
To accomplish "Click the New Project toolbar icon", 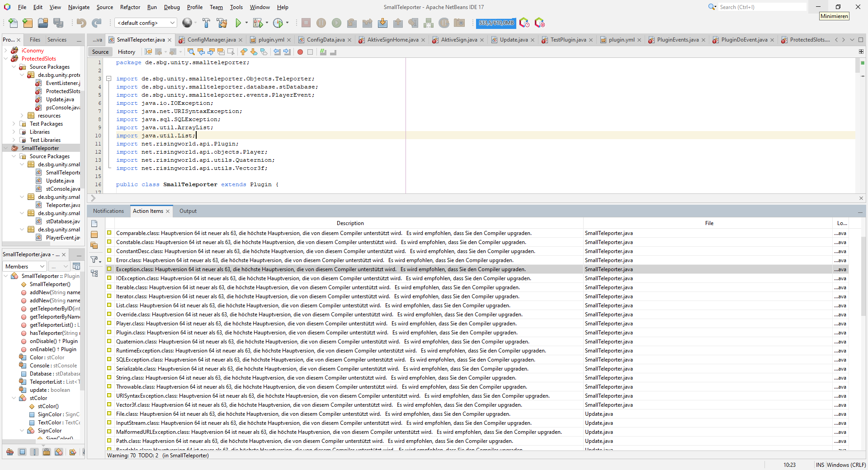I will coord(28,23).
